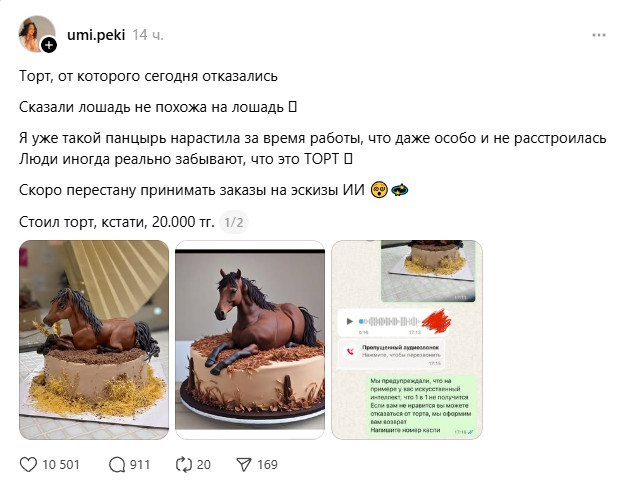Open the 14 ч. post timestamp
624x485 pixels.
148,35
